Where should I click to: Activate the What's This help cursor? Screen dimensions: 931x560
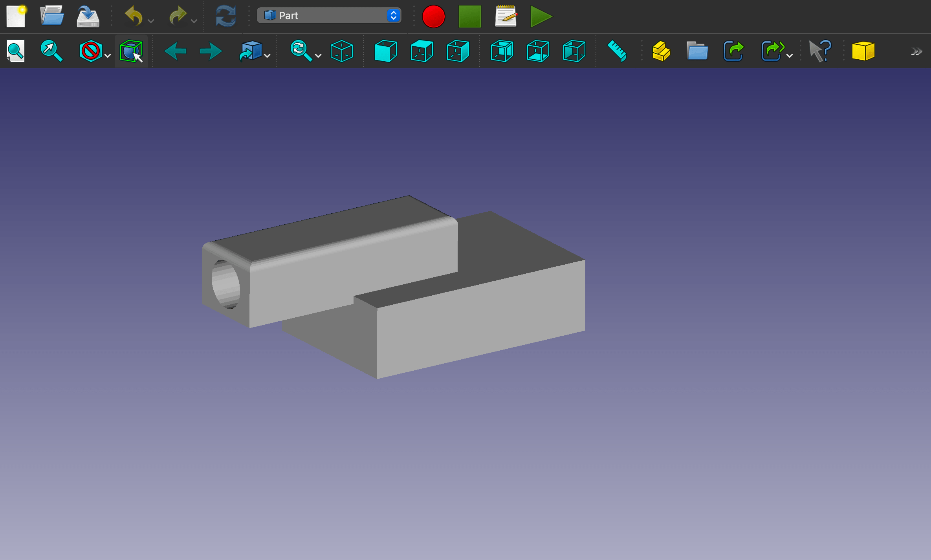tap(821, 51)
